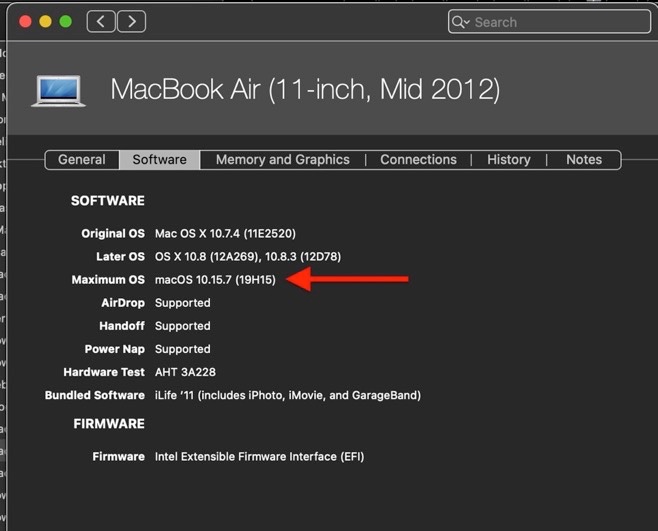Click the AirDrop Supported value
Screen dimensions: 658x531
[183, 303]
